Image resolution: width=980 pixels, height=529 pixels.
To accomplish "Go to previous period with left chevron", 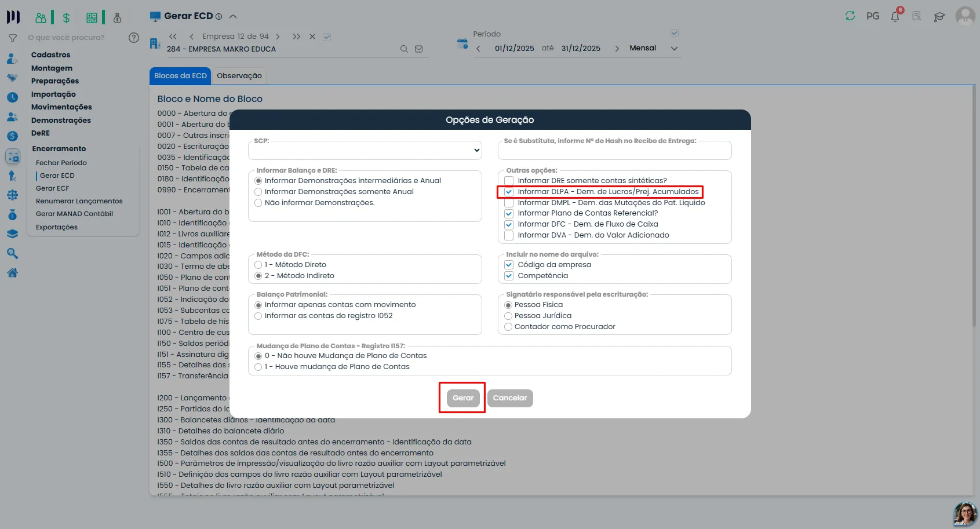I will (x=478, y=49).
